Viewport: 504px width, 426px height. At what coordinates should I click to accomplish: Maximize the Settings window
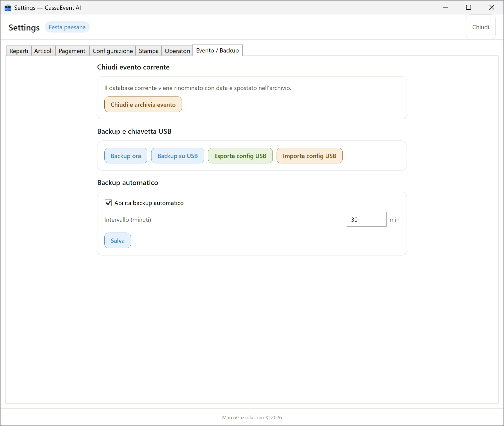click(x=469, y=7)
